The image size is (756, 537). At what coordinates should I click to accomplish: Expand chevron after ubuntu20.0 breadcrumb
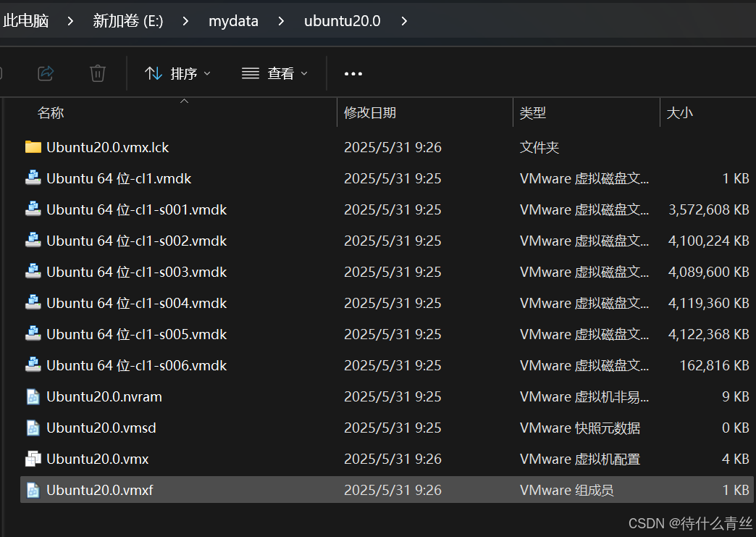[404, 21]
